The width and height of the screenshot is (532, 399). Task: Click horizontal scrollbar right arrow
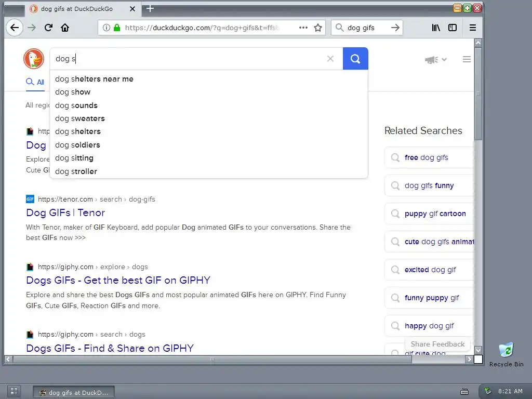(x=469, y=359)
